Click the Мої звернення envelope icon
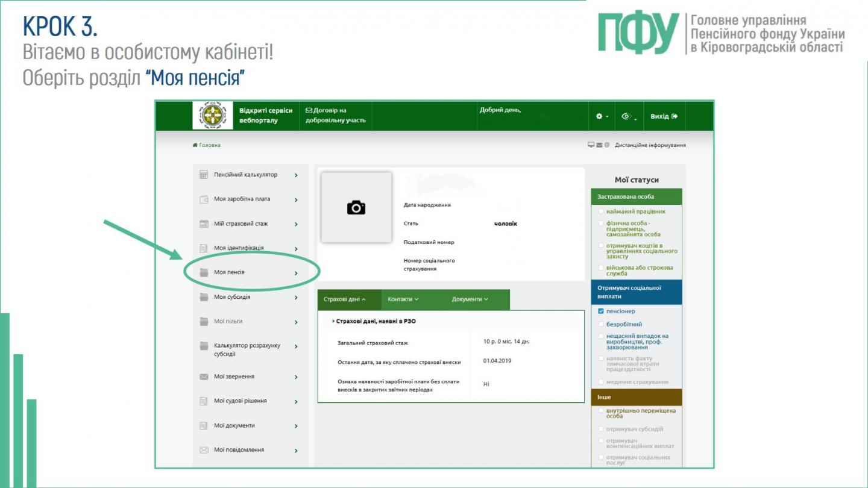The height and width of the screenshot is (488, 868). tap(204, 377)
